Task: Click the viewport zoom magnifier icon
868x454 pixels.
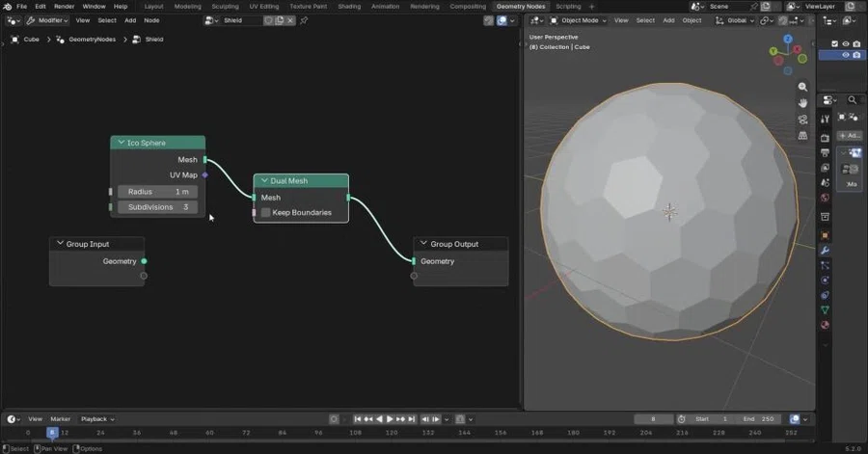Action: pyautogui.click(x=802, y=87)
